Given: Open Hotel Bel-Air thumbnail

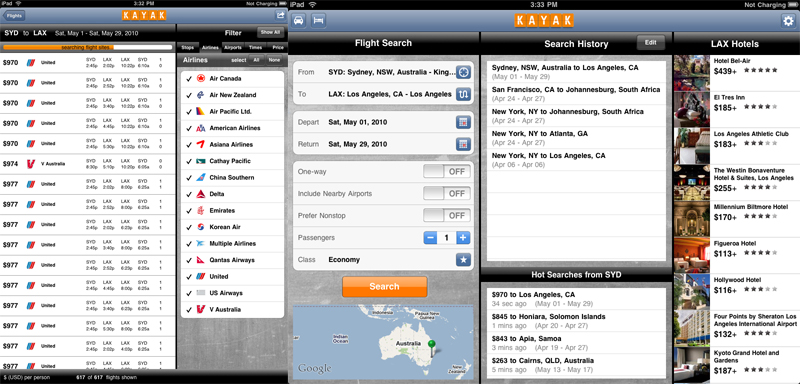Looking at the screenshot, I should (x=691, y=72).
